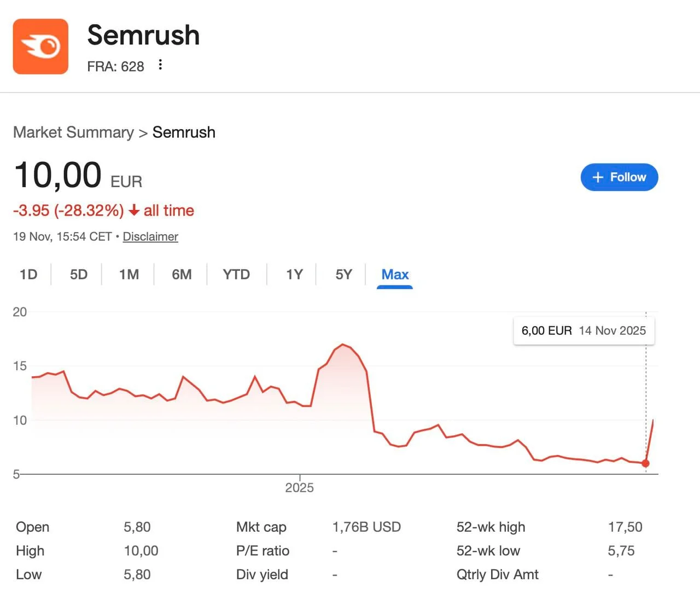700x600 pixels.
Task: Click the 6,00 EUR chart tooltip
Action: tap(584, 331)
